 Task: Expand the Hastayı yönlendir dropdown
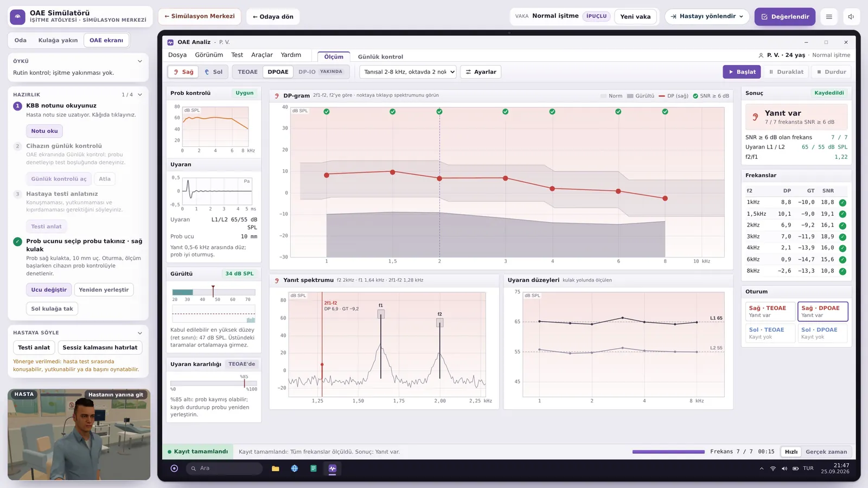point(707,17)
